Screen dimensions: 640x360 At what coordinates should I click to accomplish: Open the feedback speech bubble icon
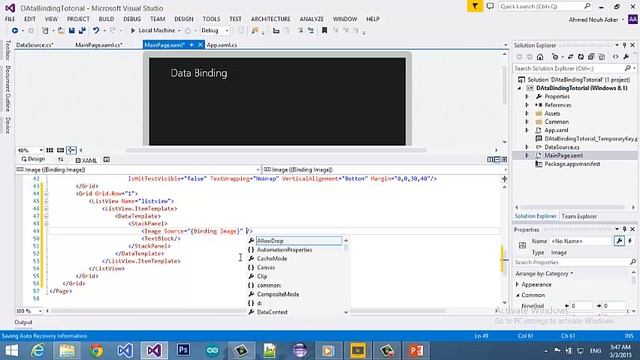pos(490,6)
